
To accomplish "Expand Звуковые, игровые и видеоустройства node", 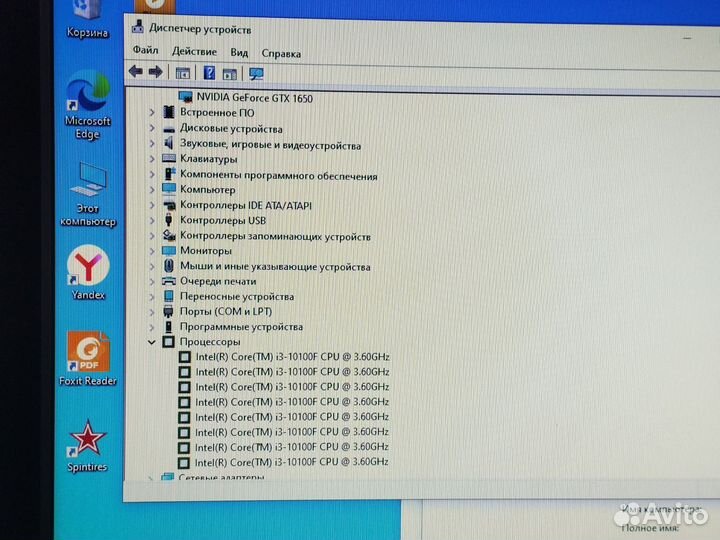I will coord(152,144).
